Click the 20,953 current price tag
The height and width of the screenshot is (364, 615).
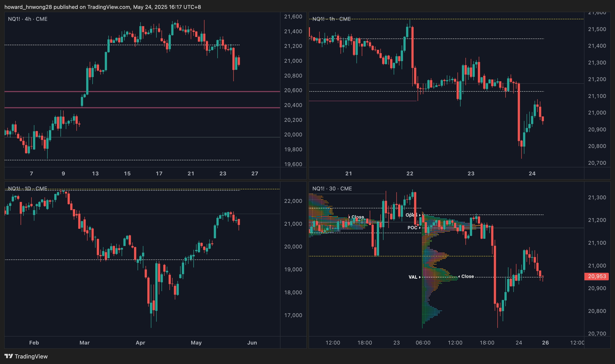coord(597,276)
